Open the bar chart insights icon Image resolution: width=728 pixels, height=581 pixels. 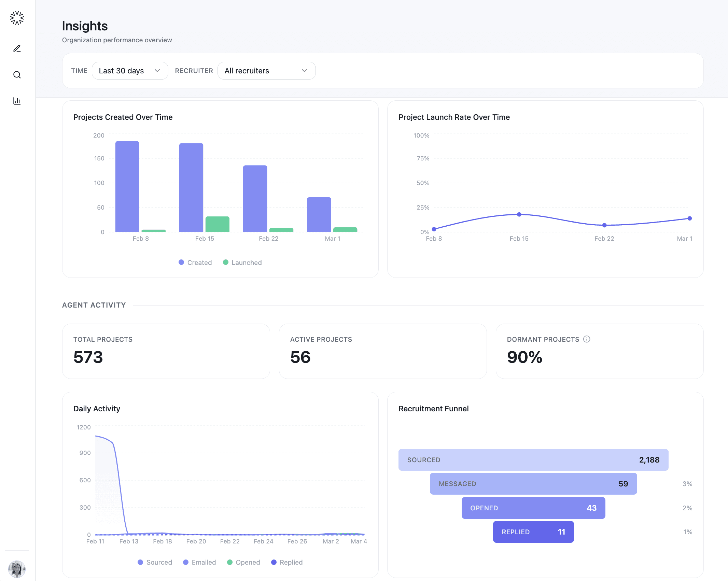tap(17, 101)
